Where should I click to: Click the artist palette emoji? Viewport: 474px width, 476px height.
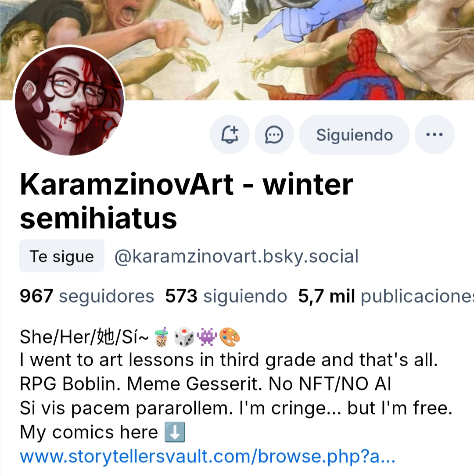click(x=230, y=336)
